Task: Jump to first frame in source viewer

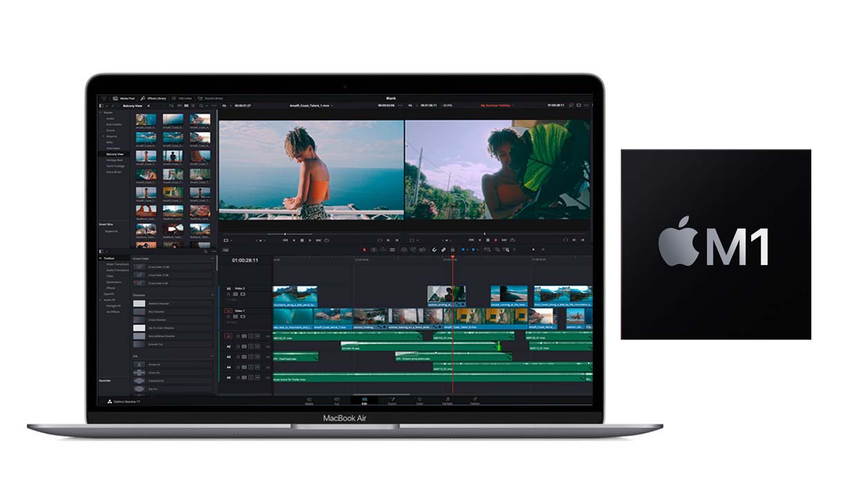Action: point(285,240)
